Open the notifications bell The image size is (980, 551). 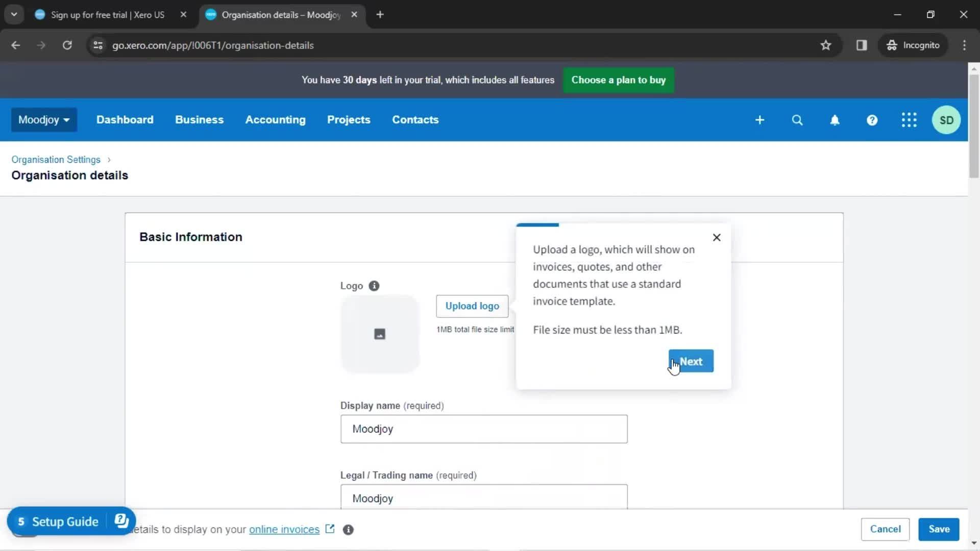point(835,120)
